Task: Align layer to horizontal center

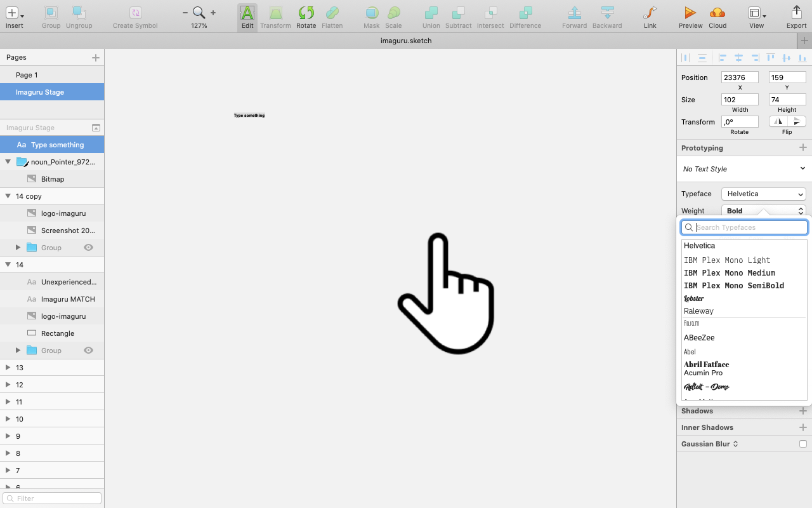Action: pos(738,58)
